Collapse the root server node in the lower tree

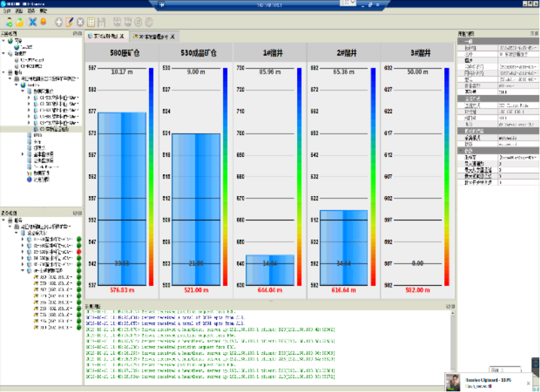click(x=4, y=220)
